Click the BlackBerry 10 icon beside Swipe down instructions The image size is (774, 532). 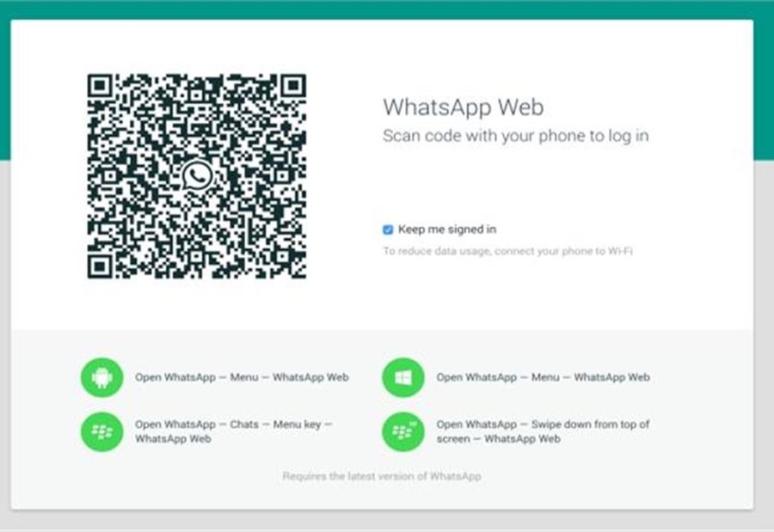(402, 431)
